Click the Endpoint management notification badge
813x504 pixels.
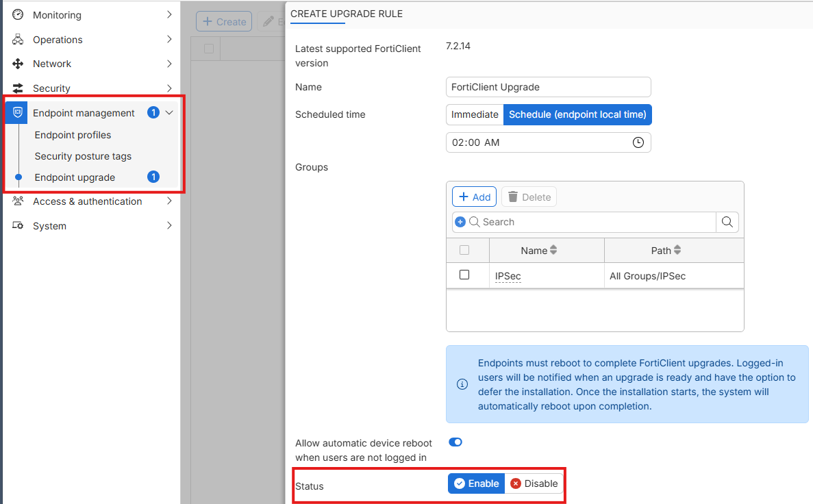[153, 112]
